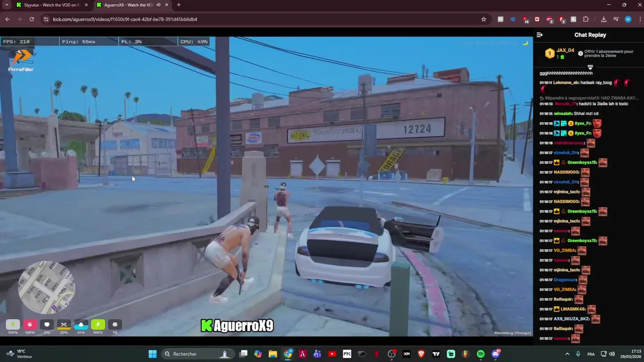This screenshot has height=362, width=644.
Task: Open Spotify from taskbar
Action: (x=480, y=354)
